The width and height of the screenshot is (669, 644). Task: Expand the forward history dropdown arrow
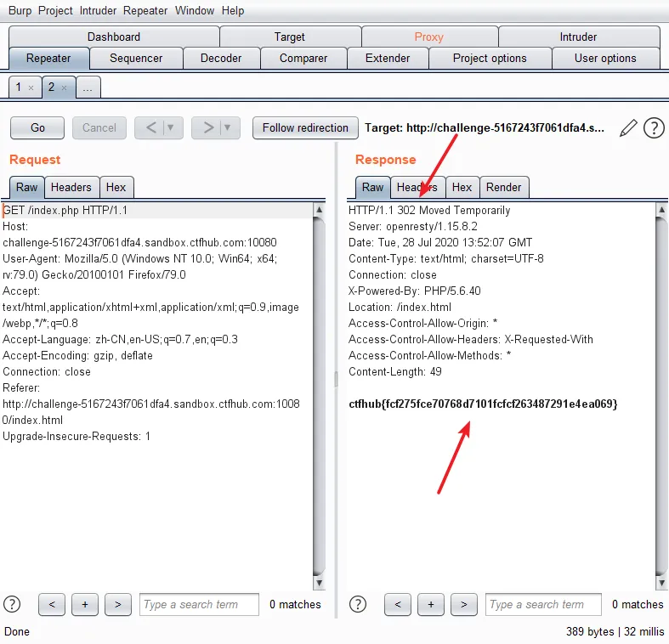228,127
